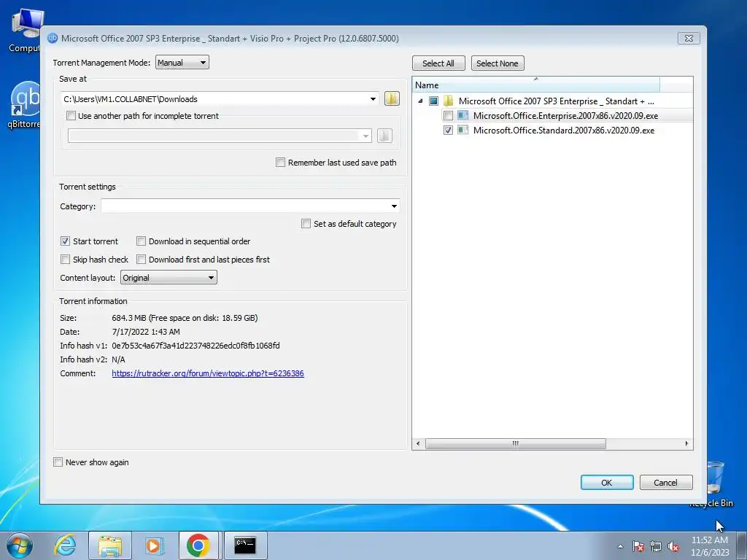The width and height of the screenshot is (747, 560).
Task: Enable Use another path for incomplete torrent
Action: point(71,116)
